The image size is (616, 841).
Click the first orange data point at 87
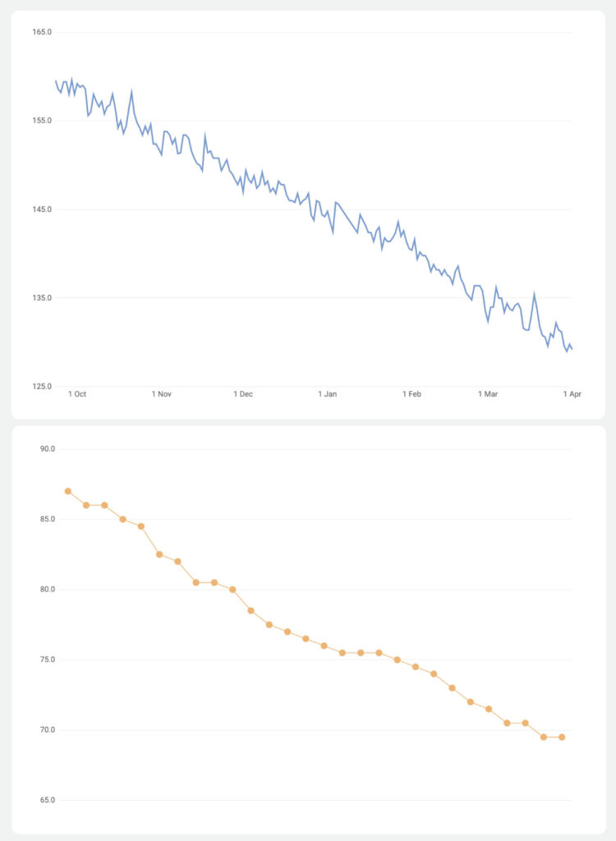(x=68, y=491)
